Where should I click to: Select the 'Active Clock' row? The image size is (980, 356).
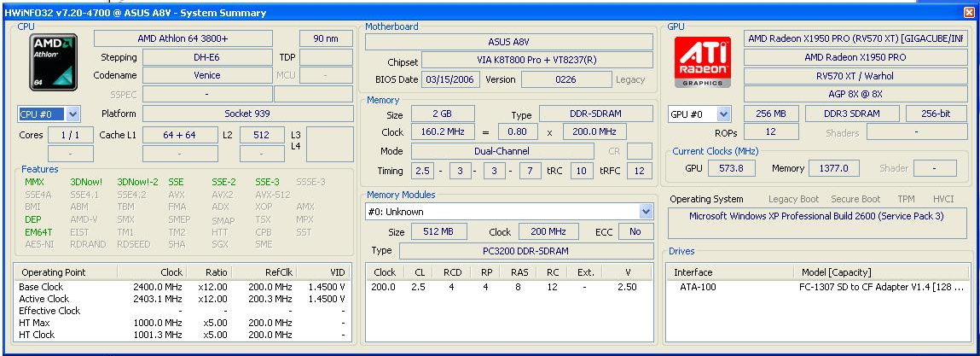click(x=182, y=299)
